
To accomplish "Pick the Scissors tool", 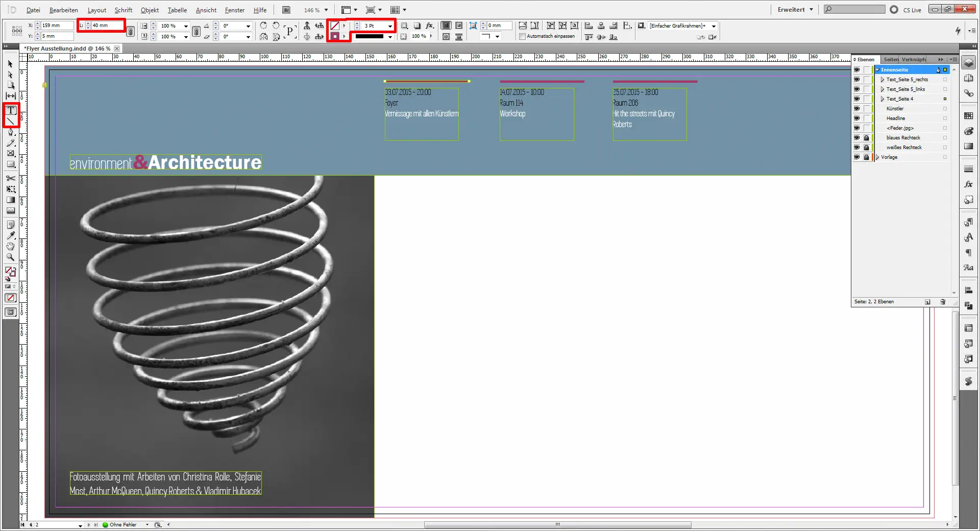I will 11,178.
